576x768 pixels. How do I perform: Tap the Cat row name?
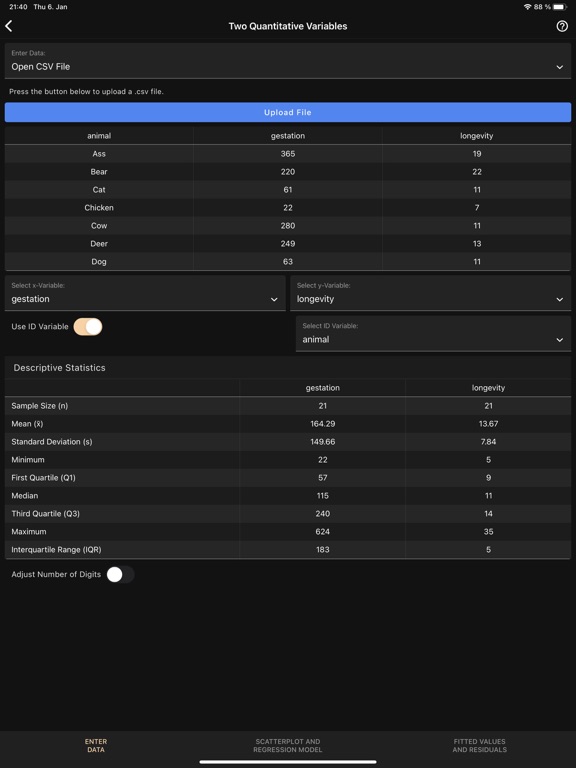pos(99,190)
